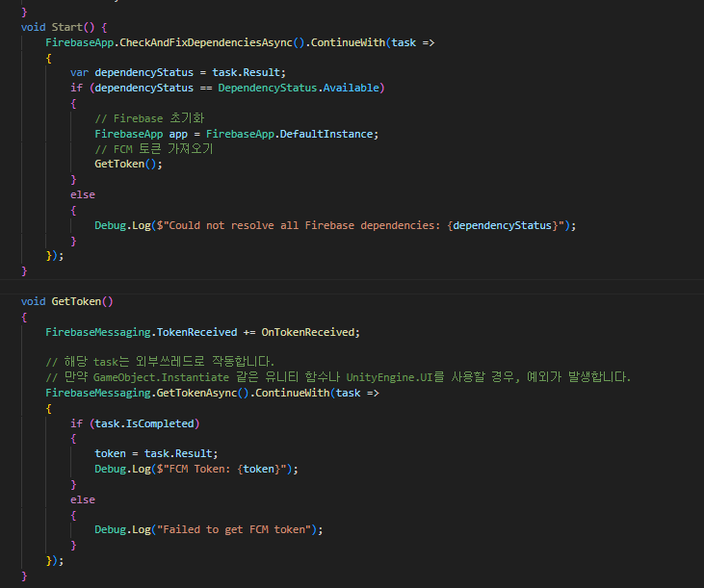The height and width of the screenshot is (588, 704).
Task: Click 'FirebaseApp app' variable declaration
Action: (x=141, y=134)
